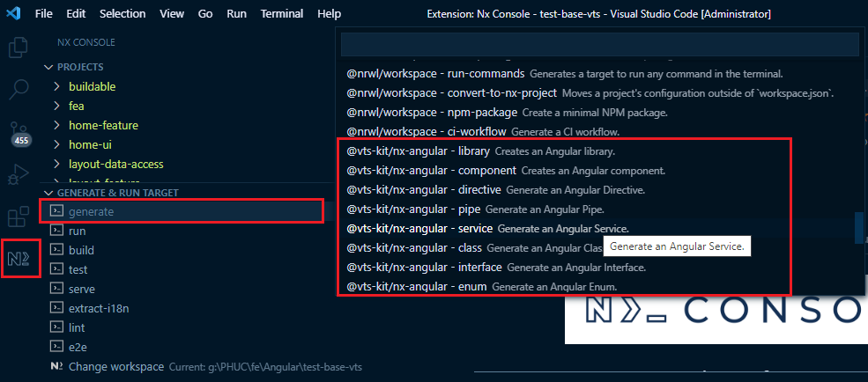Open the Extensions view icon

(x=19, y=217)
